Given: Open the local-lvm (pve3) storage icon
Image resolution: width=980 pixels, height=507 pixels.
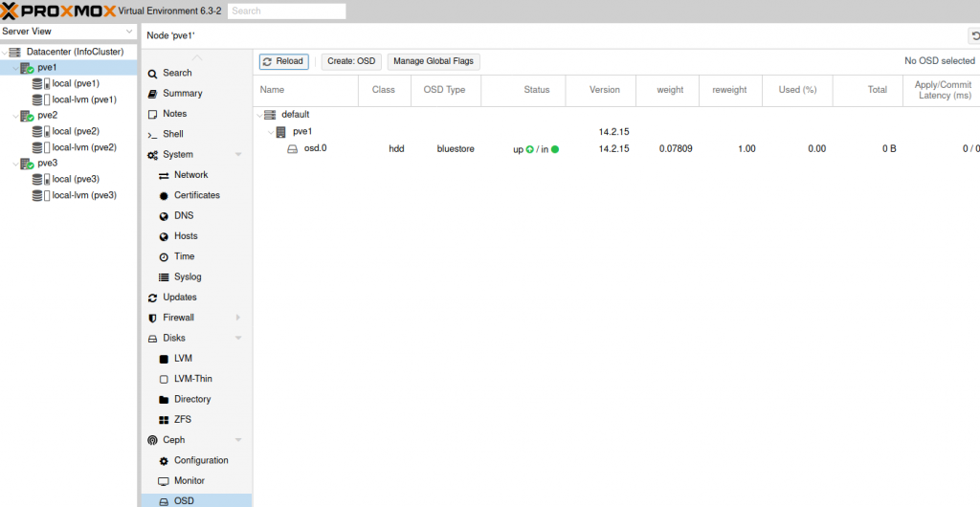Looking at the screenshot, I should [x=41, y=195].
